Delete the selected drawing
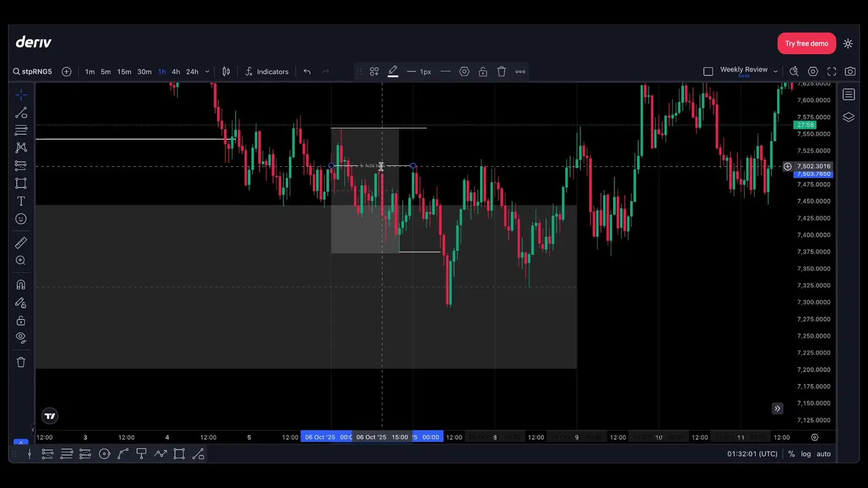This screenshot has width=868, height=488. tap(502, 72)
